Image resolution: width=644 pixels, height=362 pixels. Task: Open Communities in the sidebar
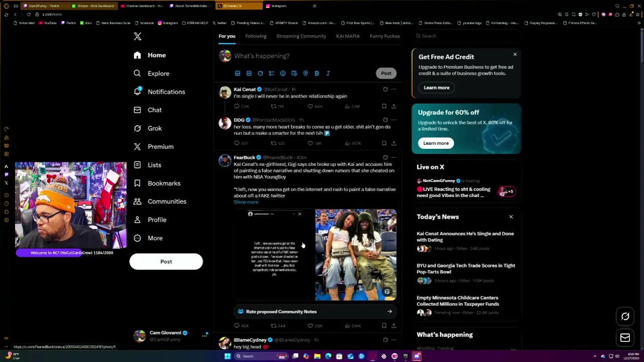160,202
